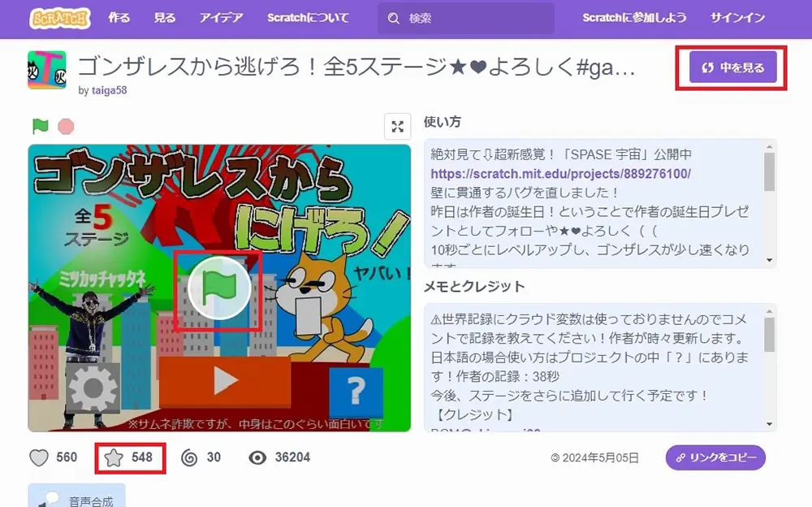Click Scratchに参加しよう link
The image size is (812, 507).
coord(634,18)
